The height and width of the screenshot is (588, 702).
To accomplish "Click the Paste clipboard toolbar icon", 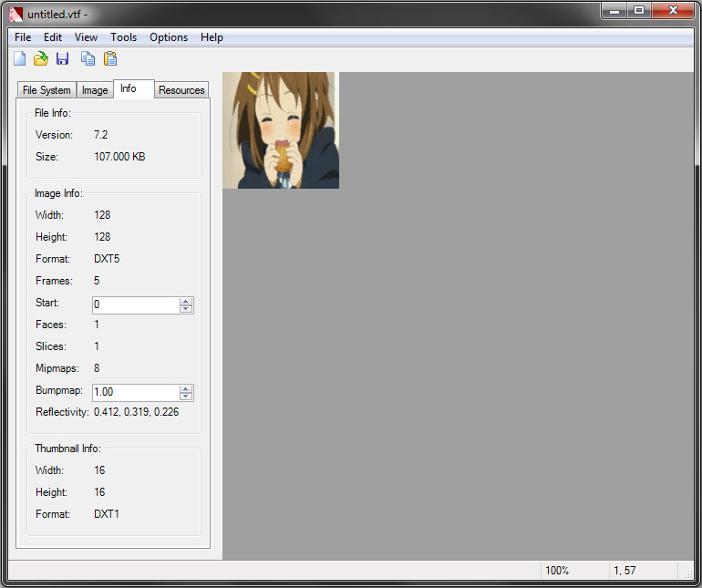I will 110,58.
